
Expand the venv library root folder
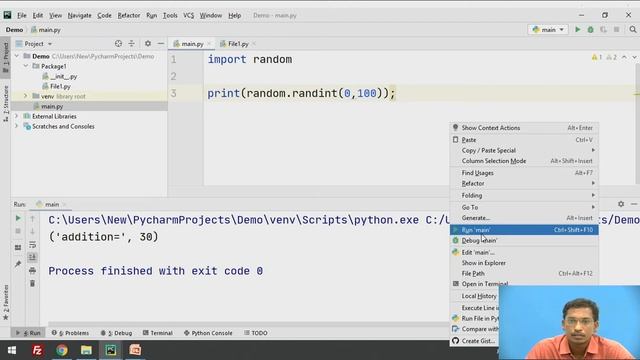point(26,96)
